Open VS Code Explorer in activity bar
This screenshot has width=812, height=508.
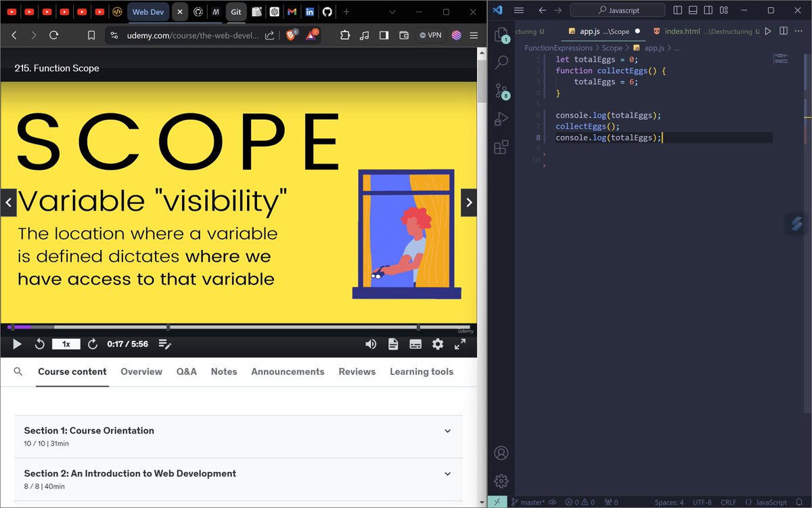tap(501, 35)
